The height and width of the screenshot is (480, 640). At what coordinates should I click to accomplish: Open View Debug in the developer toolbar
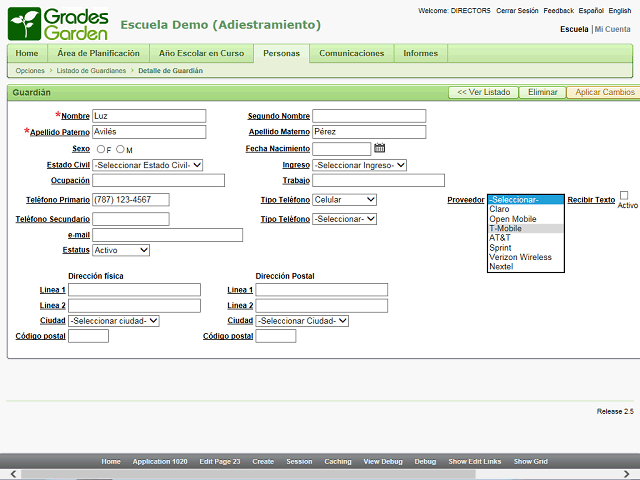pos(383,461)
